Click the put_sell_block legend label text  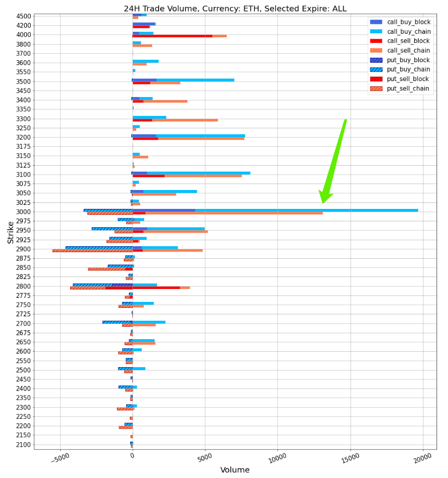(x=408, y=79)
